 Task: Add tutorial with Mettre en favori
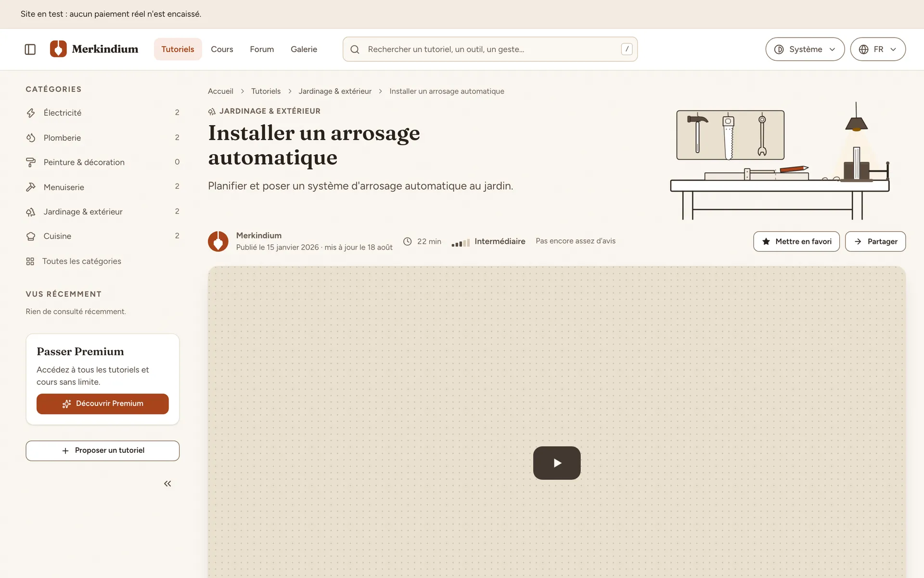tap(796, 241)
